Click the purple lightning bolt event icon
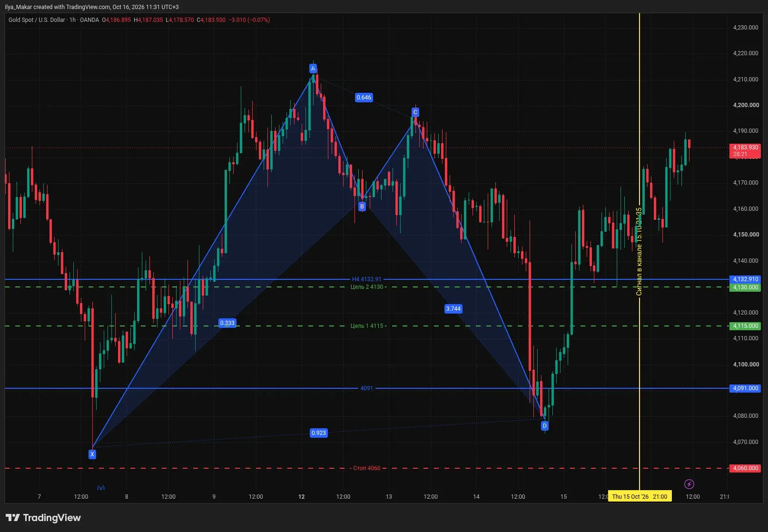The image size is (768, 532). [x=689, y=484]
